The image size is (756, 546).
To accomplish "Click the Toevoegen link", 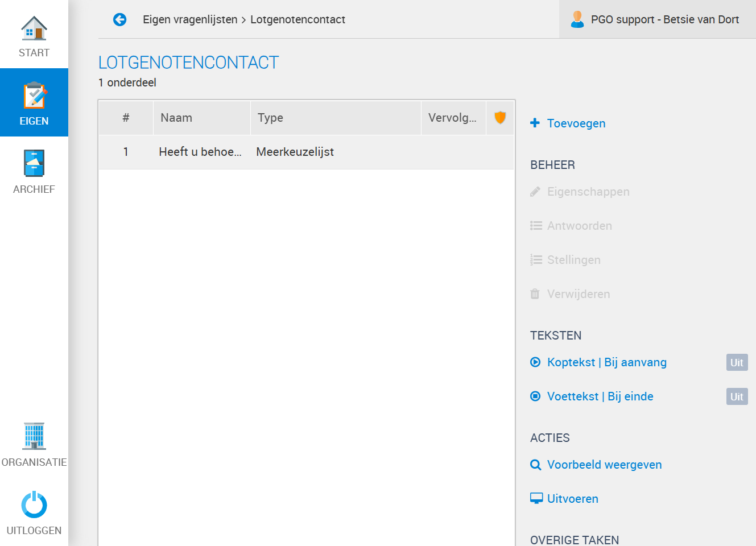I will [576, 123].
